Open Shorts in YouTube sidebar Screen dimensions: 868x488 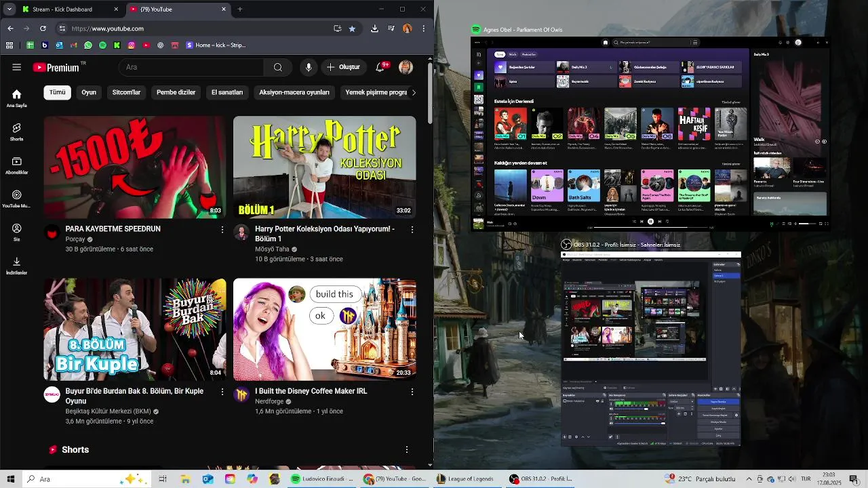17,132
